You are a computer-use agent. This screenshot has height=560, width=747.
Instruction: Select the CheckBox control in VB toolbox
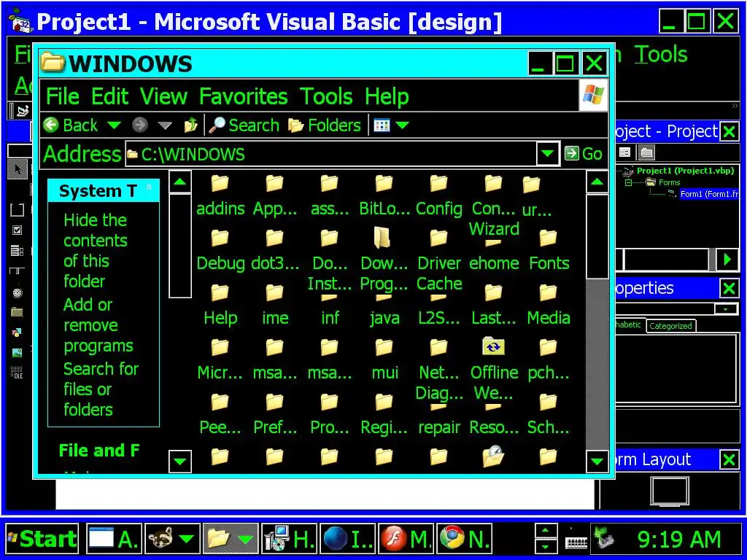coord(18,230)
